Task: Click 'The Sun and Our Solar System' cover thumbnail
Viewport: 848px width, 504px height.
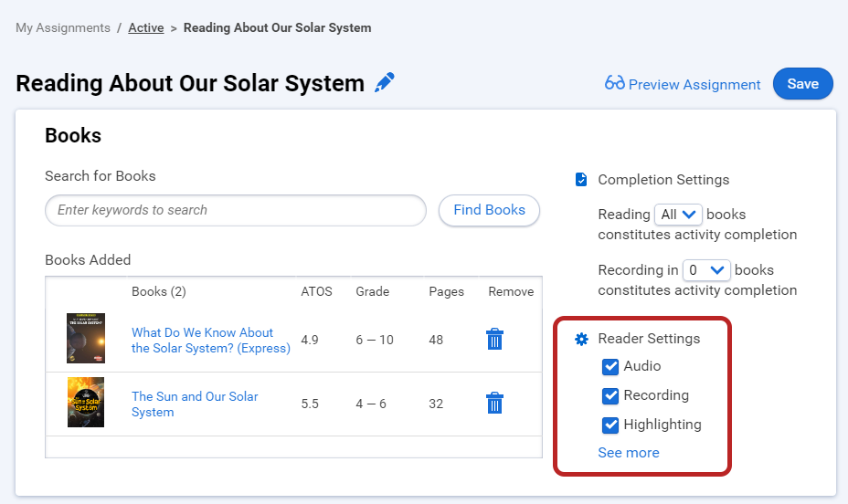Action: tap(86, 402)
